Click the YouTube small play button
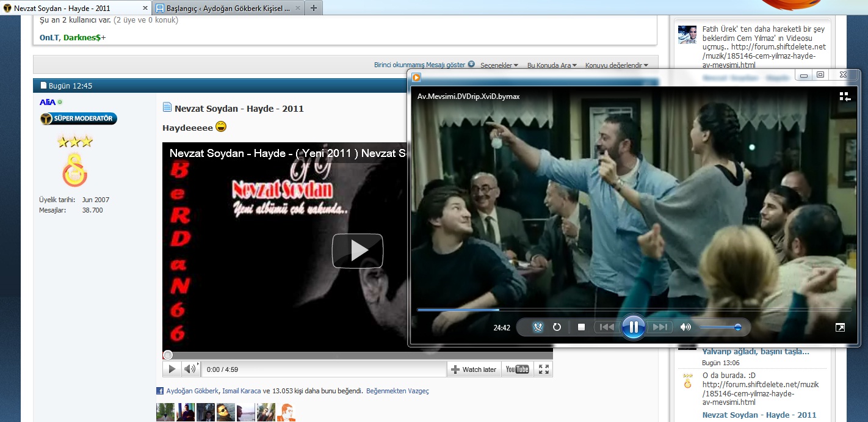Viewport: 868px width, 422px height. coord(172,369)
